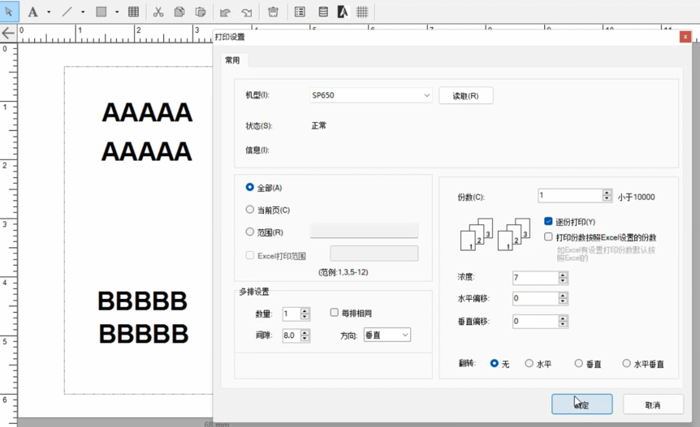
Task: Select the pointer selection tool
Action: (x=10, y=12)
